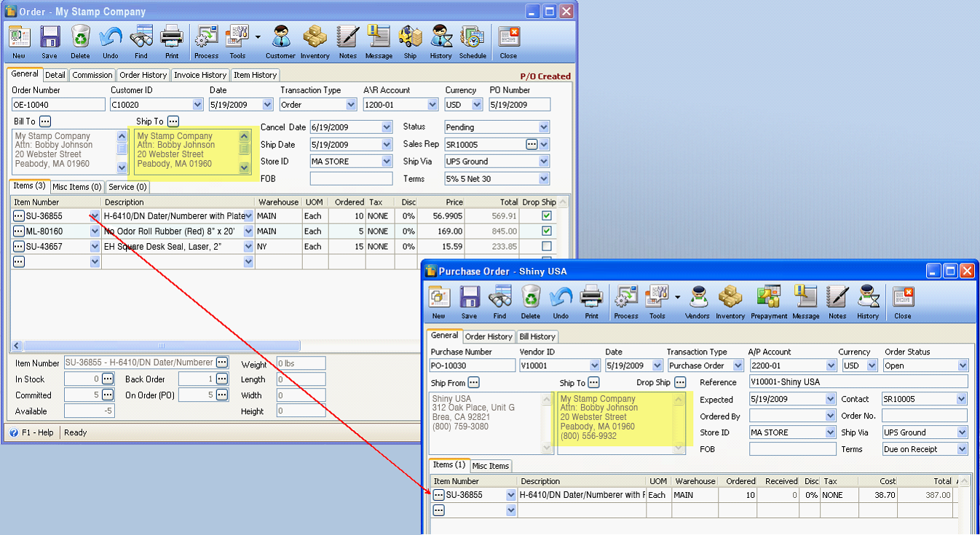Open History icon in Order window

(440, 36)
